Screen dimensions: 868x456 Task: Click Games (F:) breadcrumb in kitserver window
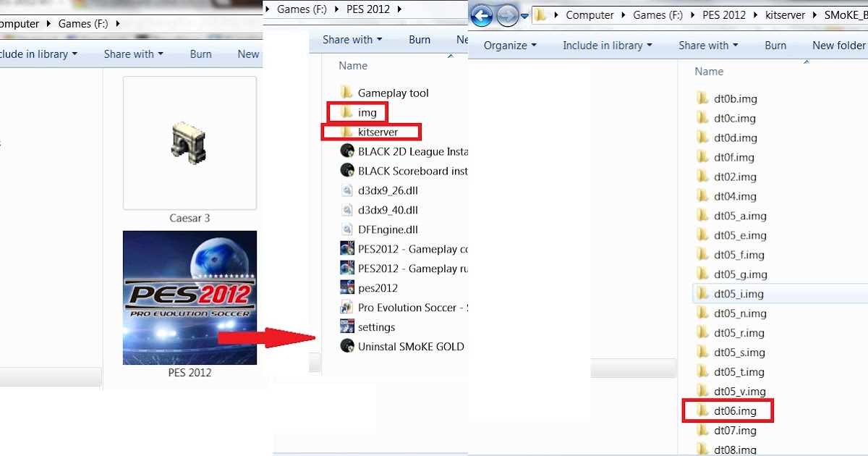pos(658,15)
